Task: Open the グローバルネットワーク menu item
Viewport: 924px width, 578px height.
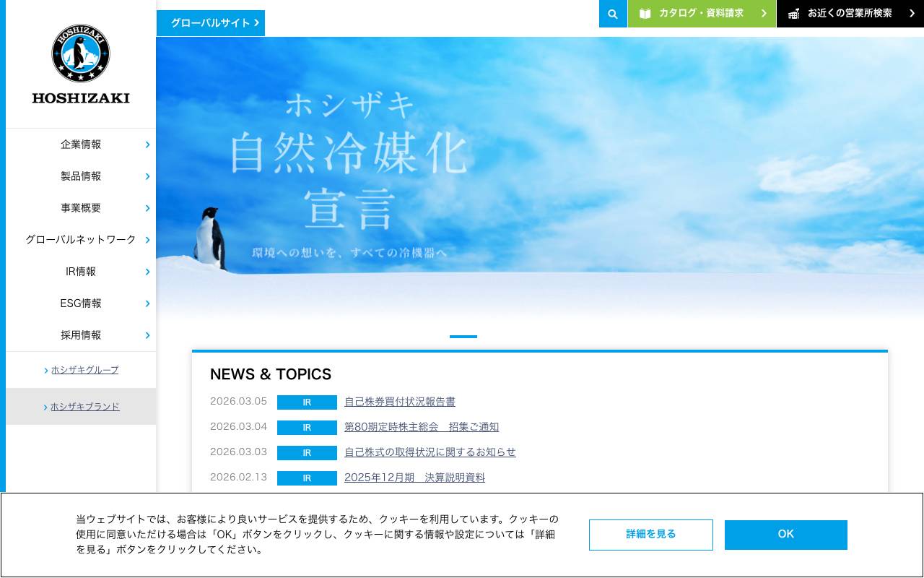Action: 80,240
